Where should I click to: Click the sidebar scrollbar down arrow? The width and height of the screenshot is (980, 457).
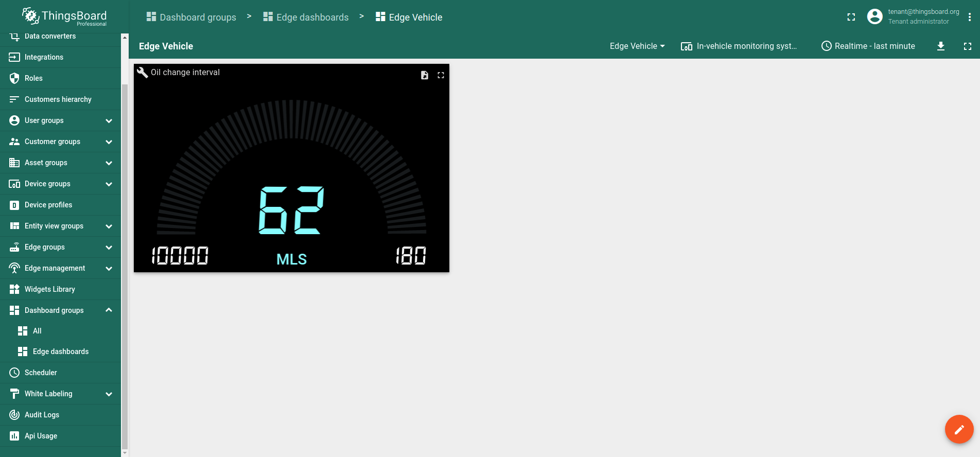click(x=125, y=453)
